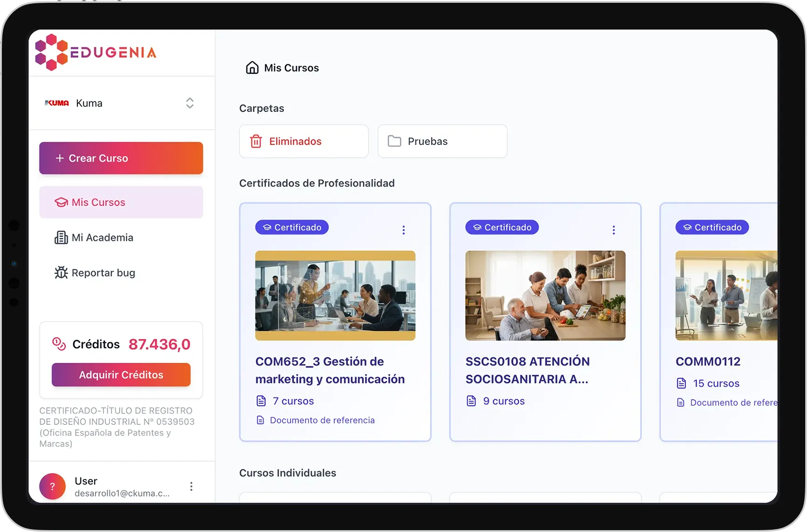Click the Certificado badge on COMM0112 card
The height and width of the screenshot is (532, 808).
click(x=712, y=227)
